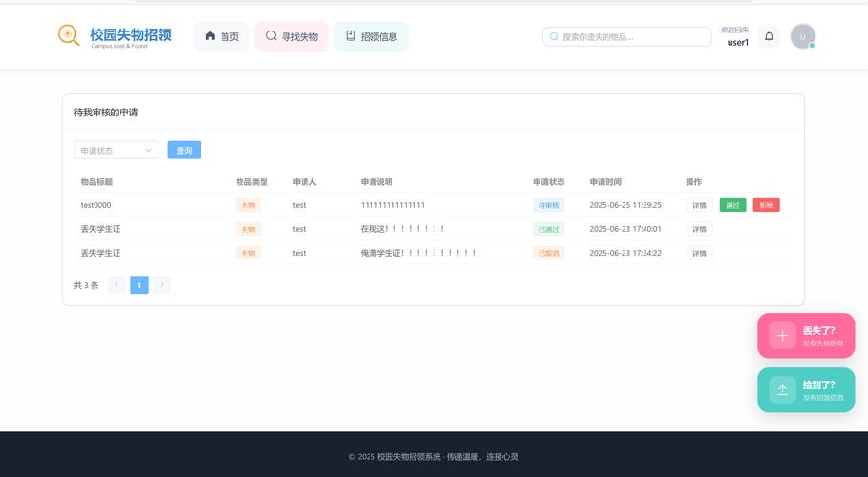868x477 pixels.
Task: Click the 在我这 description text
Action: click(402, 229)
